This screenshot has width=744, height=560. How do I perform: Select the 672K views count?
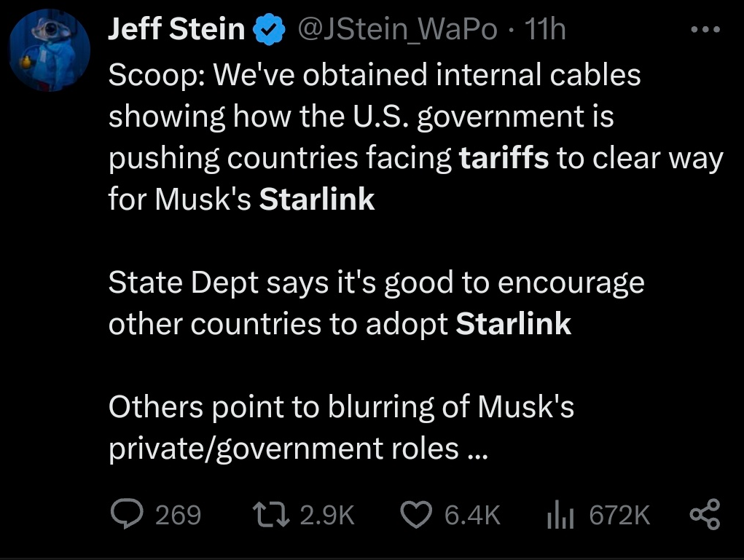point(619,515)
